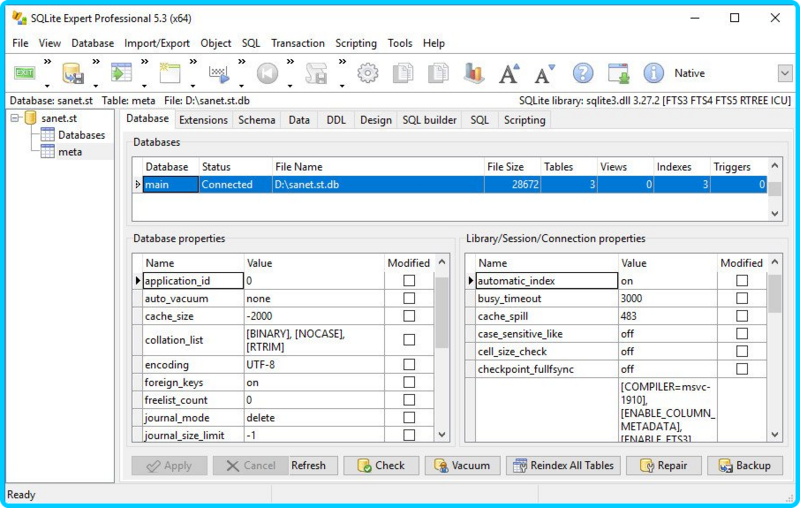Click the table with green arrow icon
Image resolution: width=800 pixels, height=508 pixels.
(121, 73)
